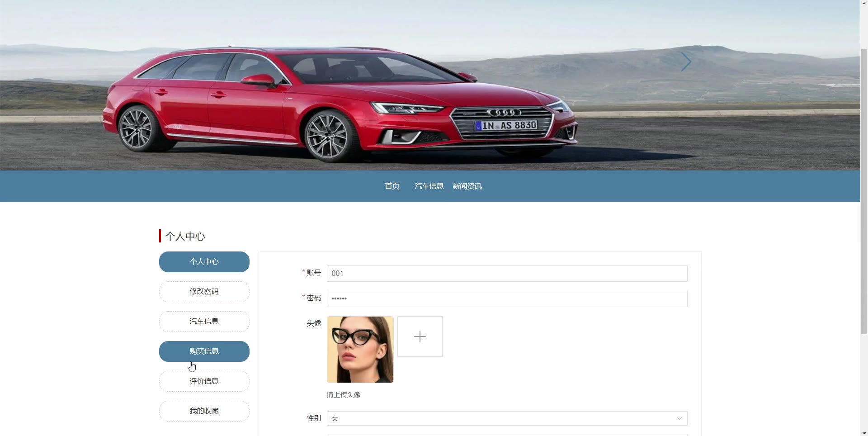Go to 汽车信息 in the top navigation

pyautogui.click(x=429, y=186)
